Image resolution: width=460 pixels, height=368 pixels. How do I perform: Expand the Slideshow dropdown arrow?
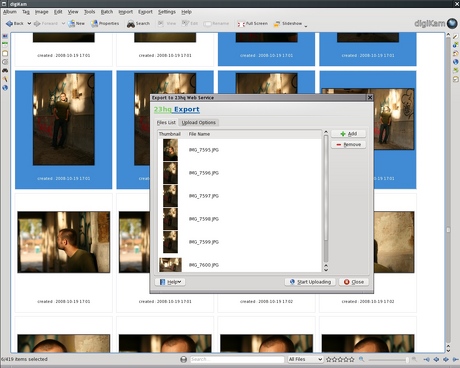(x=306, y=25)
